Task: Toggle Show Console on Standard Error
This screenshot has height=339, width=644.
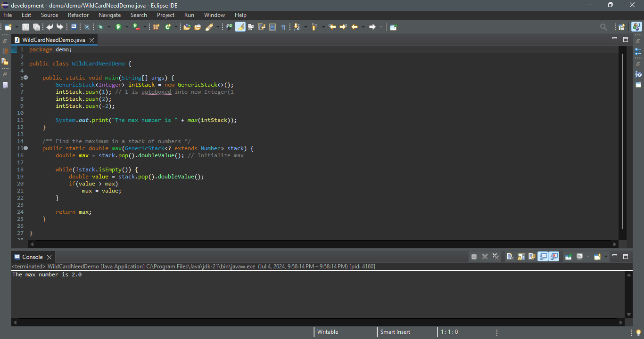Action: (554, 257)
